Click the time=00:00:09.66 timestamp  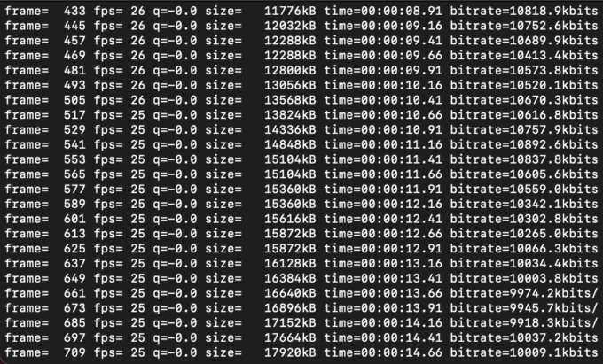pos(383,55)
